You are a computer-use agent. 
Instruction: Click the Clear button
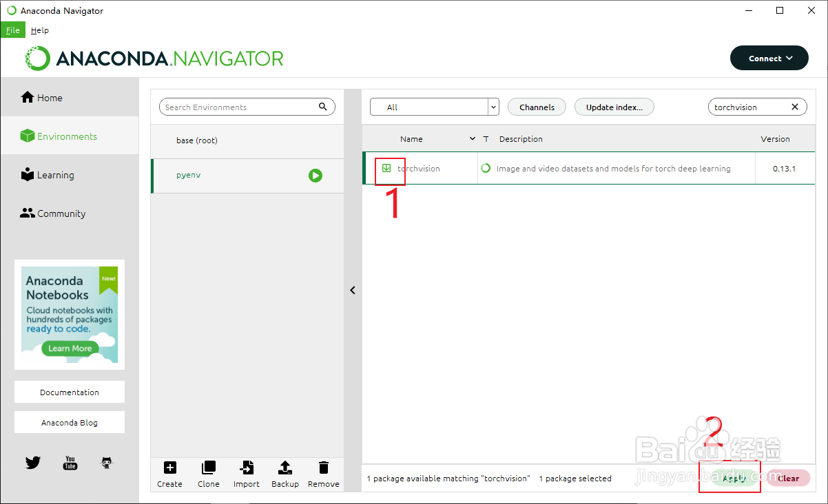pyautogui.click(x=788, y=478)
